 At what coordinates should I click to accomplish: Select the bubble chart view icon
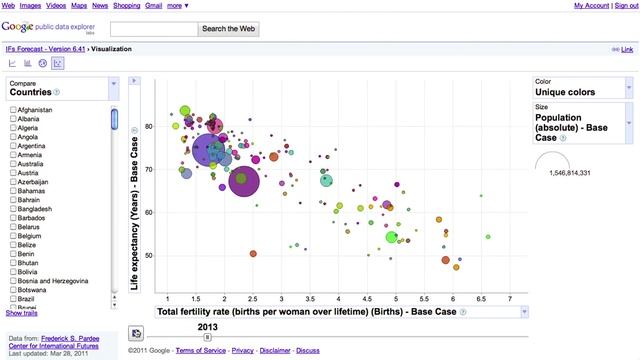[58, 63]
